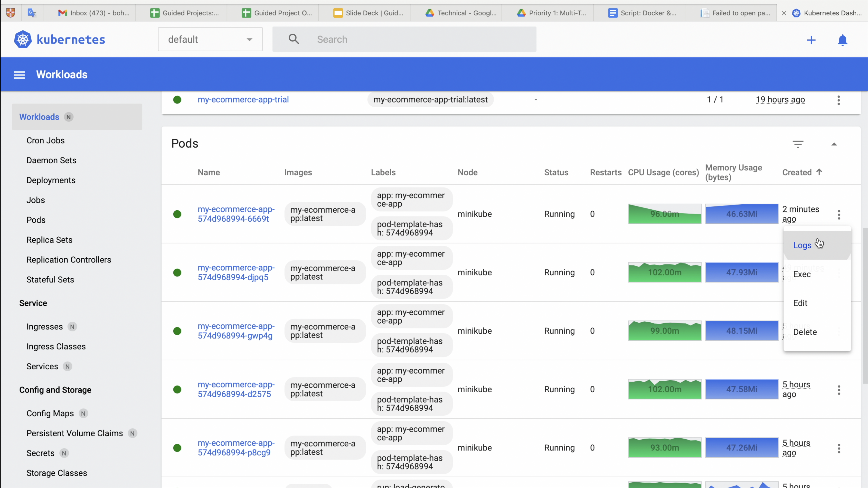Open actions menu for pod 6669t
This screenshot has width=868, height=488.
tap(839, 214)
